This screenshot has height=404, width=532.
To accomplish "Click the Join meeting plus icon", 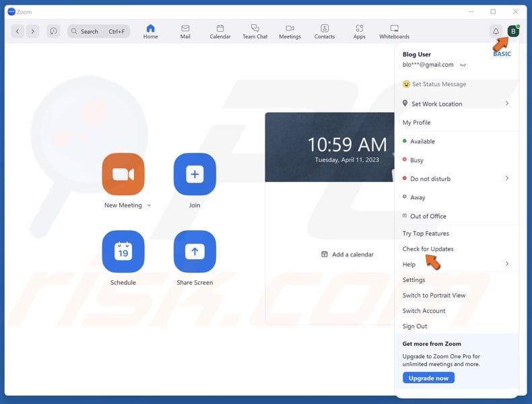I will click(x=195, y=174).
